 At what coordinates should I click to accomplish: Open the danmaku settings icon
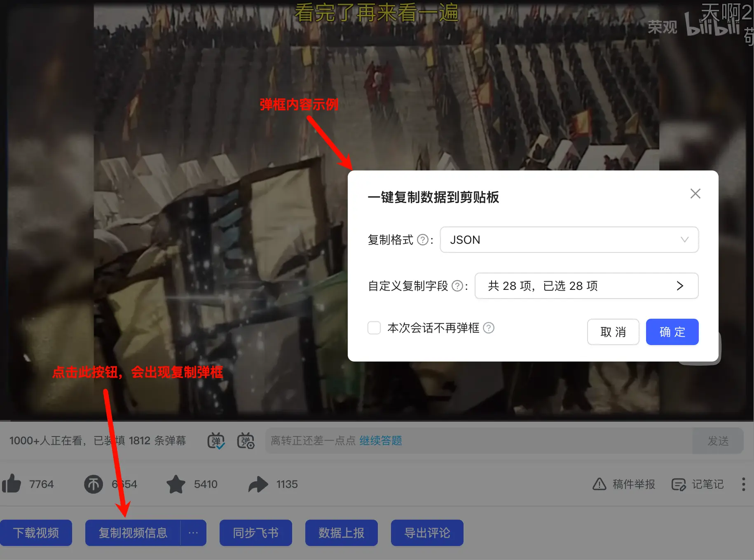[246, 441]
